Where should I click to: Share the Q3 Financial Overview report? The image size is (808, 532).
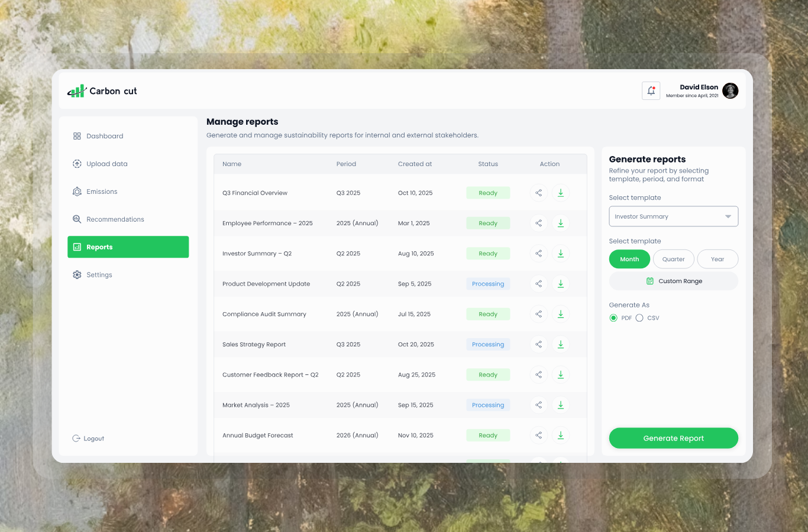click(538, 193)
